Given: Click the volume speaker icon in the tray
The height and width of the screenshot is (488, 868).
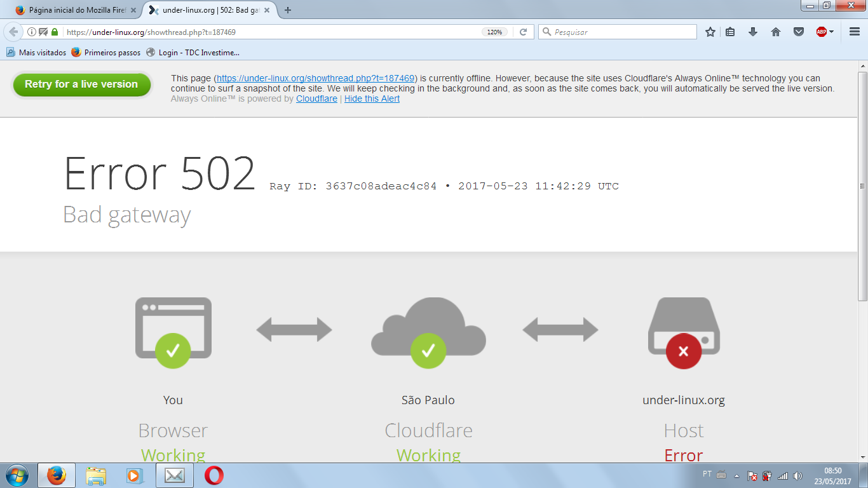Looking at the screenshot, I should click(x=798, y=475).
